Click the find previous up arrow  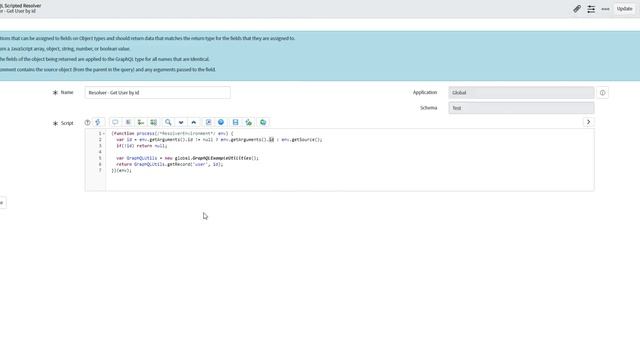[x=193, y=122]
